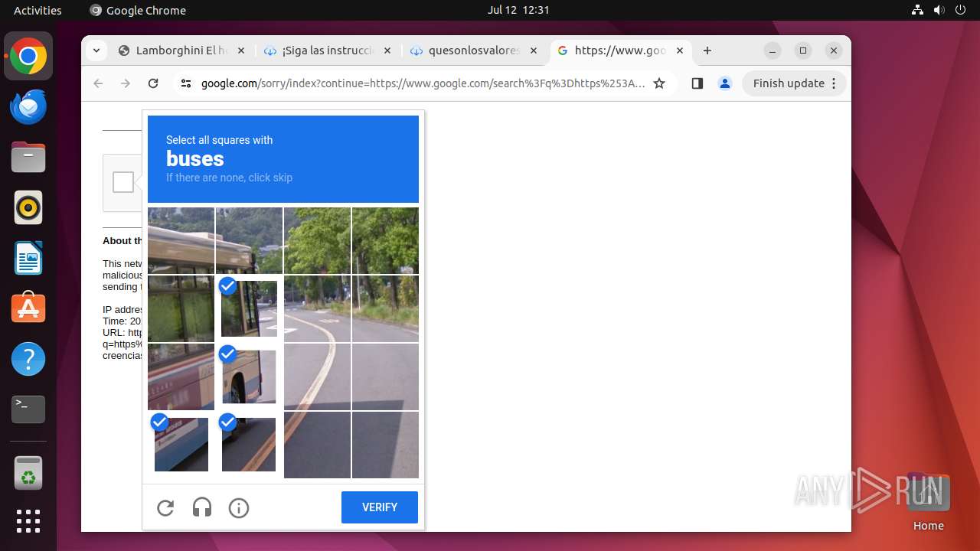
Task: Launch LibreOffice Writer from the dock
Action: (x=28, y=258)
